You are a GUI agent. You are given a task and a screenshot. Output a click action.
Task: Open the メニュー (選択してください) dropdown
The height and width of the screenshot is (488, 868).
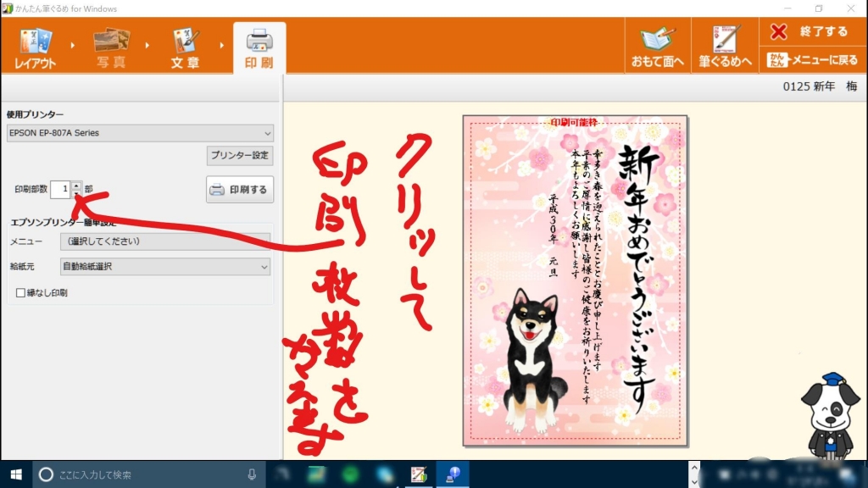point(165,241)
